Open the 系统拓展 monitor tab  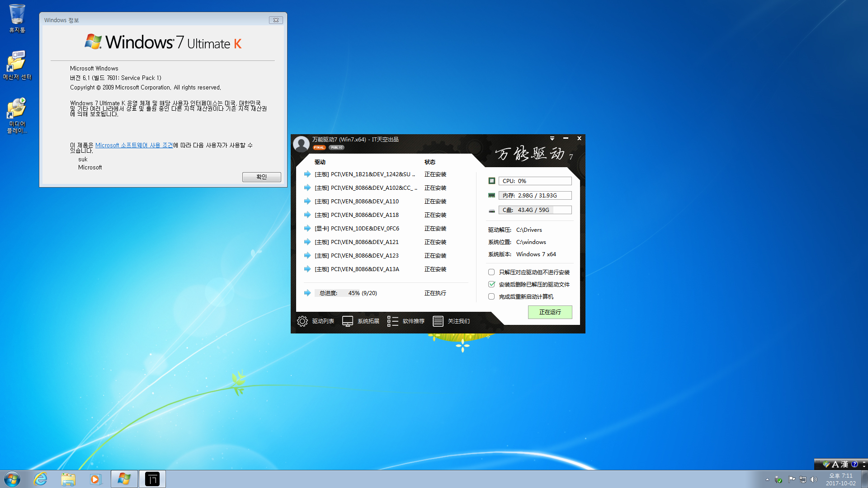[x=361, y=321]
